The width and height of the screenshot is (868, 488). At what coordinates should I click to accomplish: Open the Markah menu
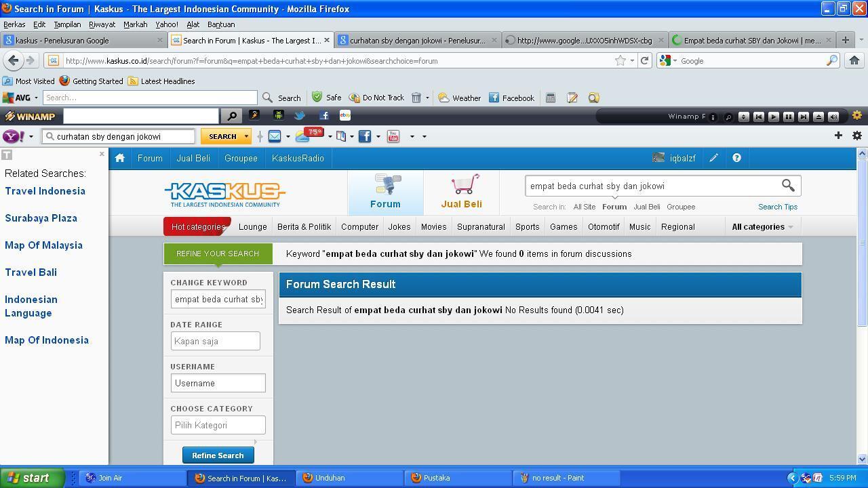pyautogui.click(x=135, y=24)
